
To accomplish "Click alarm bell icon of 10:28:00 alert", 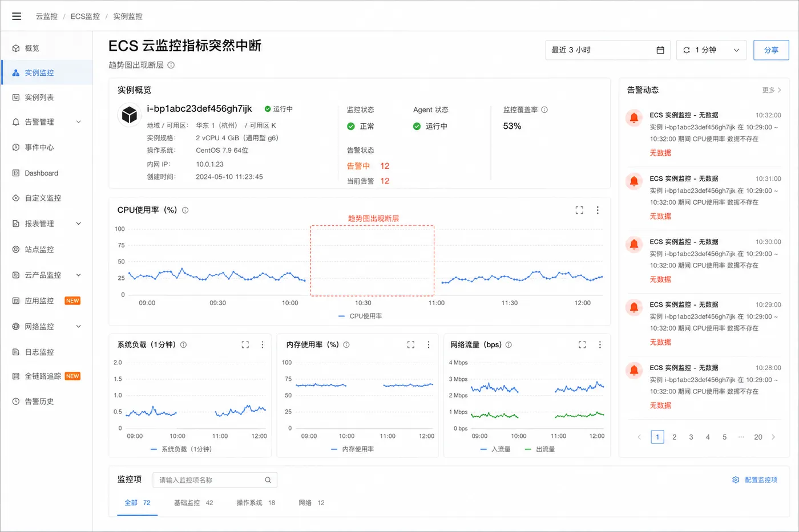I will click(633, 371).
